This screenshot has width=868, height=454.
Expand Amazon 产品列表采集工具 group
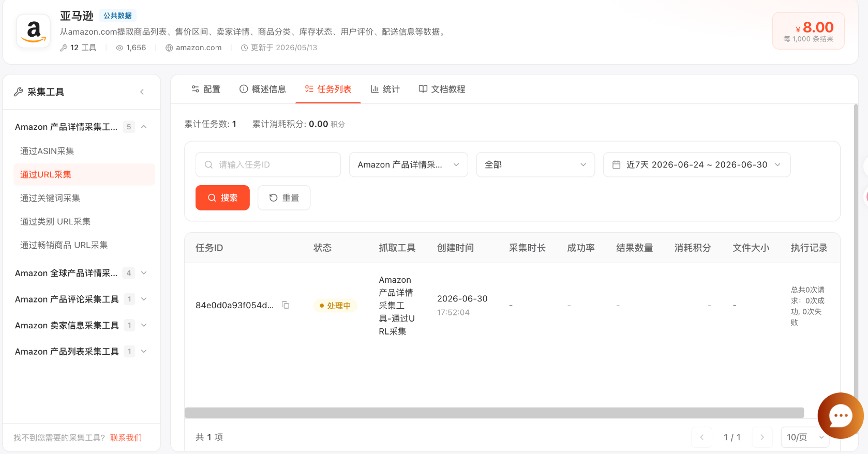(144, 352)
